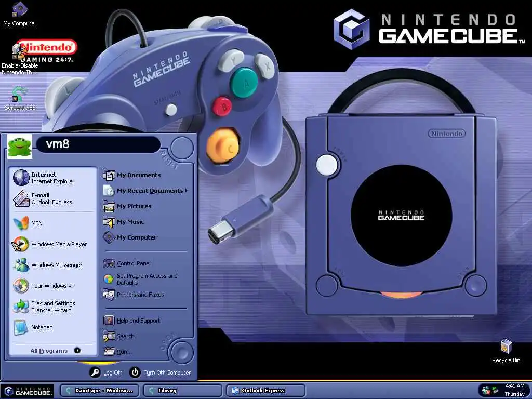Click the Printers and Faxes label
532x399 pixels.
[x=140, y=295]
